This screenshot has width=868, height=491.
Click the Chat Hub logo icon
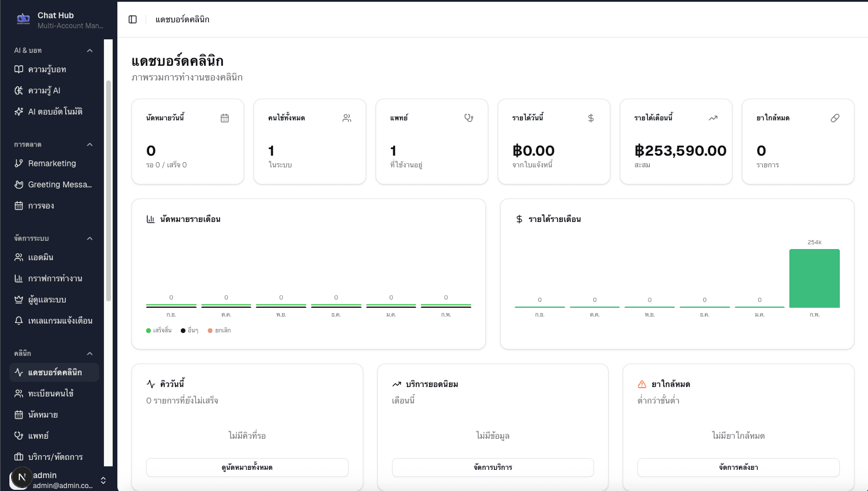click(x=22, y=18)
